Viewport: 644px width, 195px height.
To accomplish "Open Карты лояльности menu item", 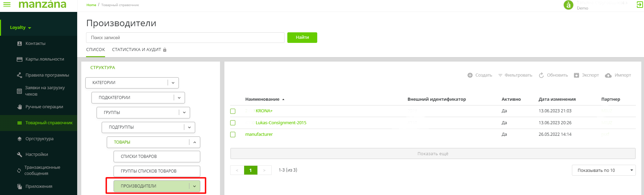I will tap(45, 59).
